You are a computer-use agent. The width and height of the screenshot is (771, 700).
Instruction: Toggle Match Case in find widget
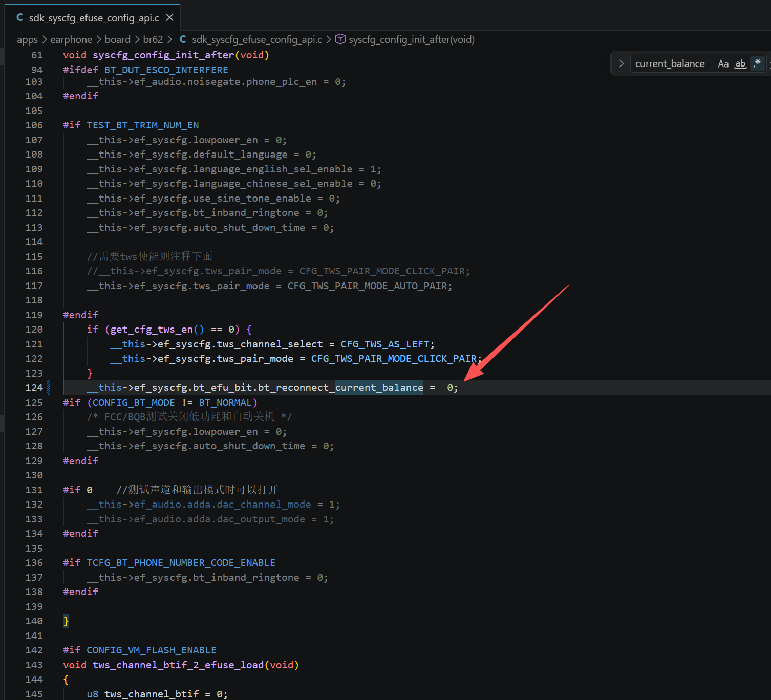(723, 63)
